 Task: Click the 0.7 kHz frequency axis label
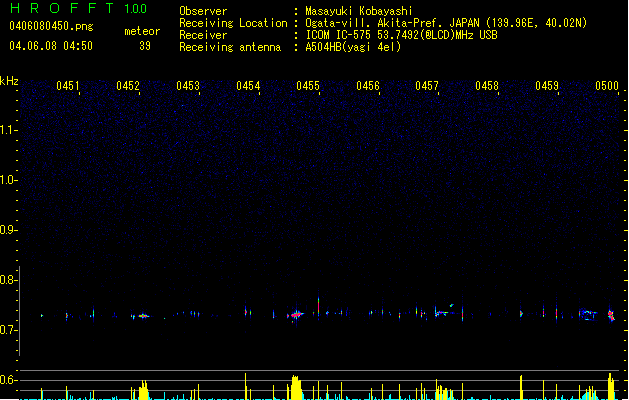click(x=8, y=330)
